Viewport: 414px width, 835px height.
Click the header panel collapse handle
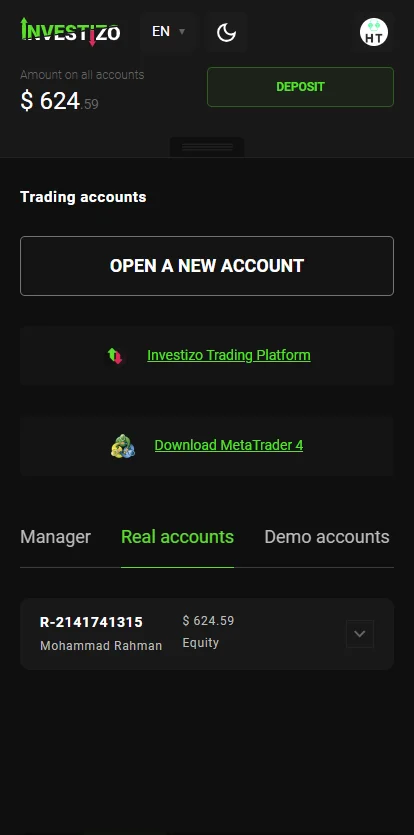point(207,147)
